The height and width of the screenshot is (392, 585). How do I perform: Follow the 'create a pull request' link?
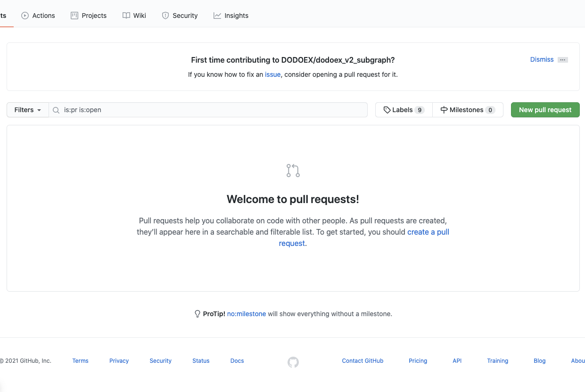(x=428, y=232)
